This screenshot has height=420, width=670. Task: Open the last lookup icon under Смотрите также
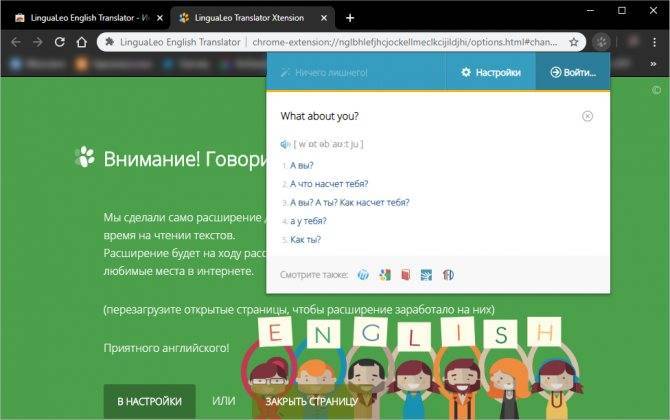448,275
